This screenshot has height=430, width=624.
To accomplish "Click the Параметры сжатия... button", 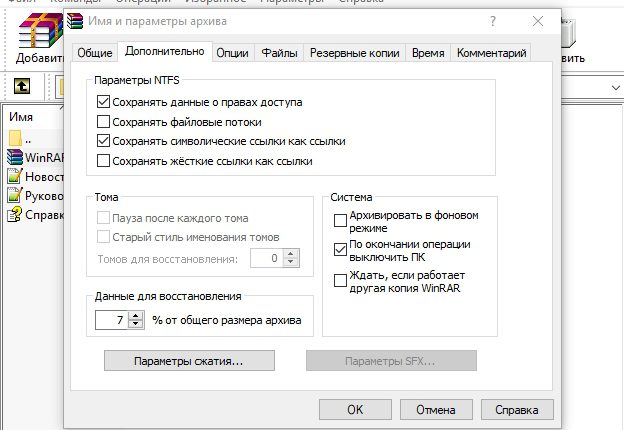I will tap(189, 361).
